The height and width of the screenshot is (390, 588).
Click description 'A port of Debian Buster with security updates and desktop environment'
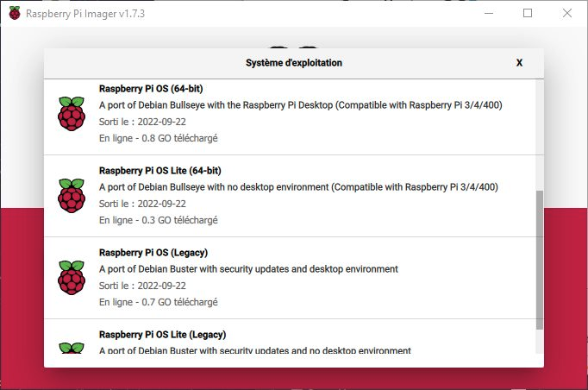point(248,269)
